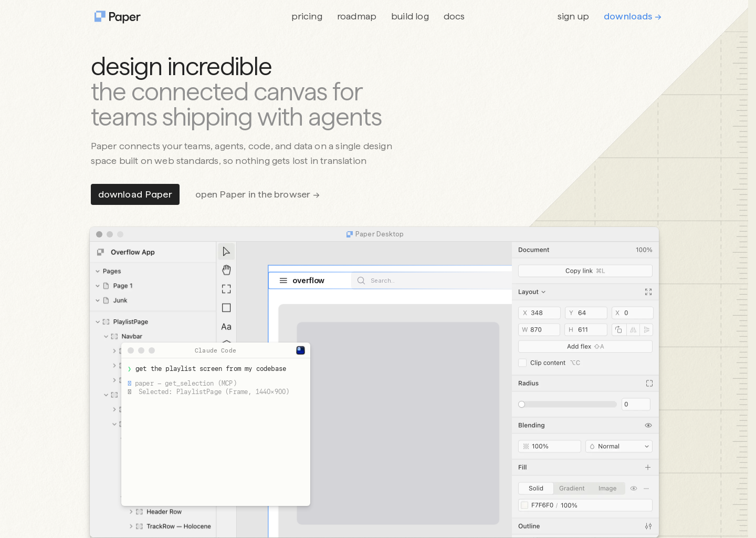Screen dimensions: 756x538
Task: Select the hand pan tool
Action: [x=226, y=270]
